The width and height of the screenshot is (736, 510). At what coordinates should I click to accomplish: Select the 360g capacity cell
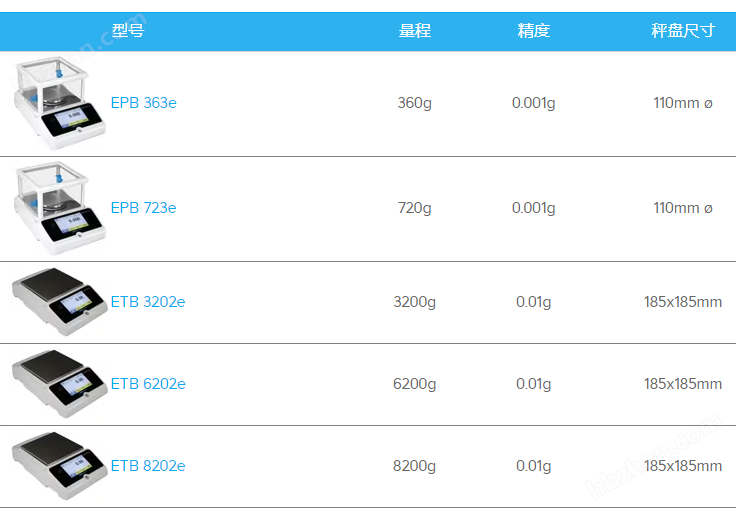(x=414, y=103)
